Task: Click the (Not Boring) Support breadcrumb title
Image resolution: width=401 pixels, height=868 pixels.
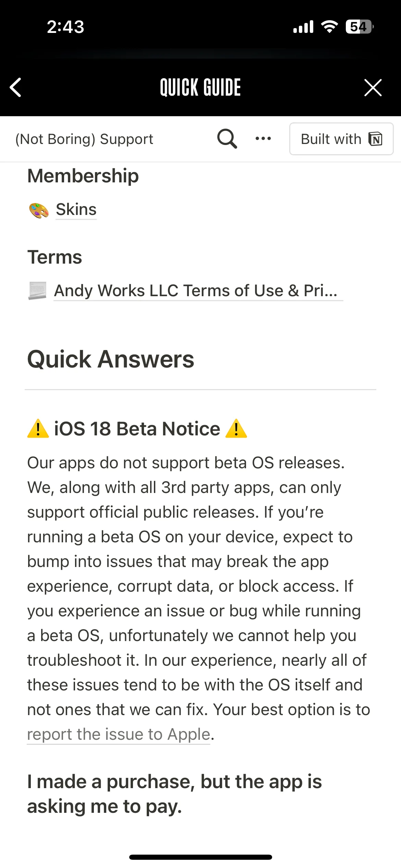Action: [x=84, y=139]
